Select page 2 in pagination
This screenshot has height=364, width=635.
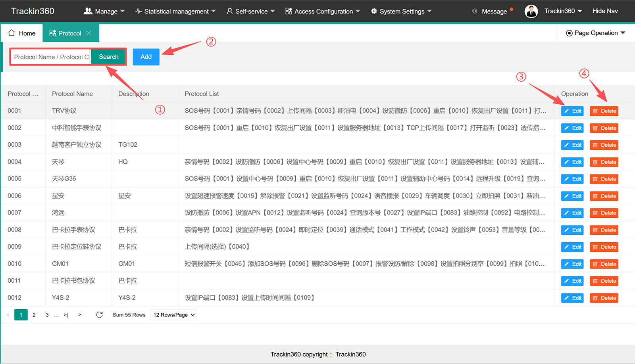click(34, 315)
